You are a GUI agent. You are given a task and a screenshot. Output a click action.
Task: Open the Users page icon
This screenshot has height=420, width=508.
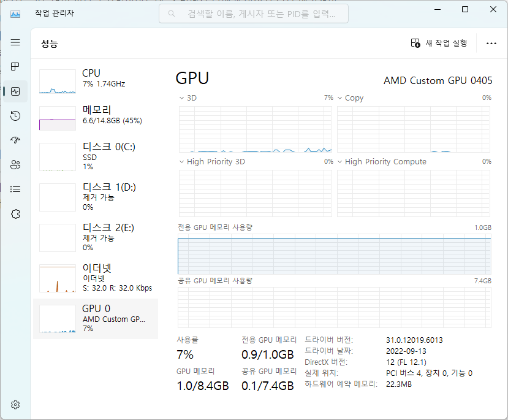coord(15,165)
